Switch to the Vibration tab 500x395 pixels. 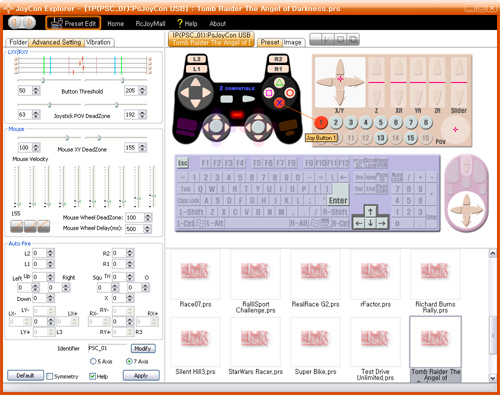[x=99, y=42]
